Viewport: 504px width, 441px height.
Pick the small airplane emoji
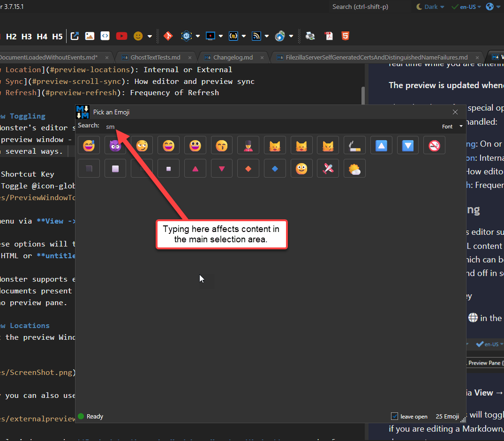tap(328, 169)
